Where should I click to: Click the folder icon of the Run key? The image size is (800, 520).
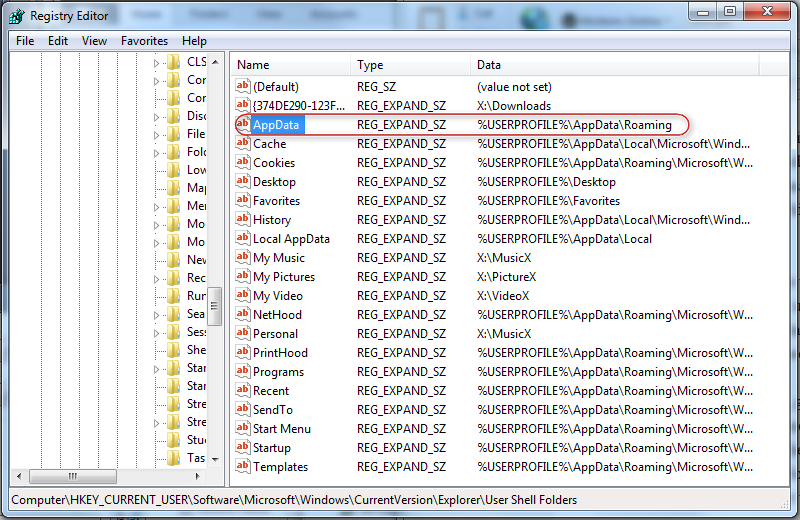(x=174, y=296)
